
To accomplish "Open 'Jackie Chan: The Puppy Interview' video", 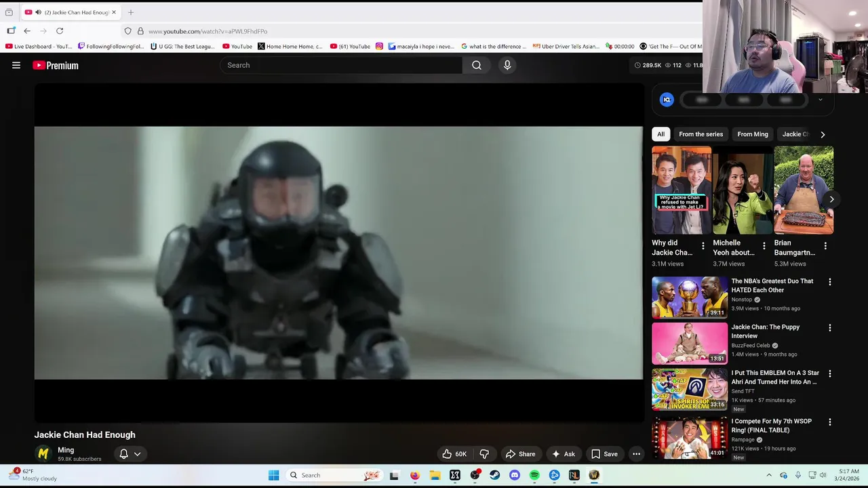I will pos(765,331).
